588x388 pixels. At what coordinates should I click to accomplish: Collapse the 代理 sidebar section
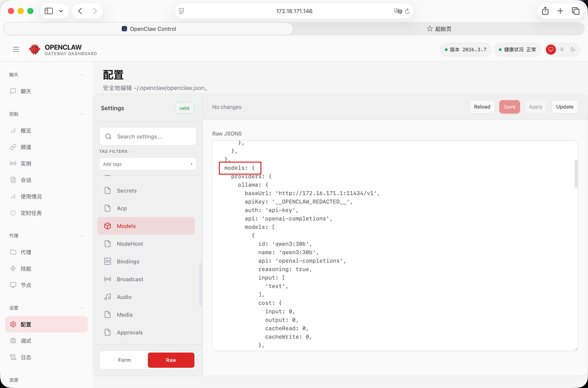point(82,236)
